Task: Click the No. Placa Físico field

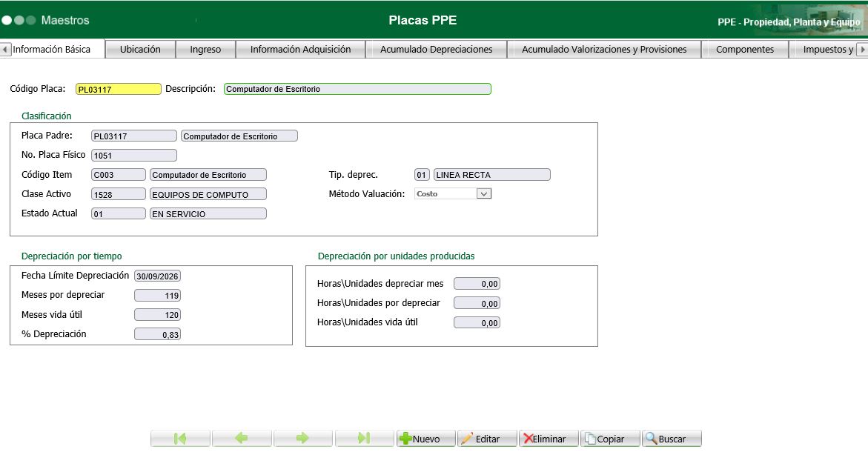Action: coord(134,156)
